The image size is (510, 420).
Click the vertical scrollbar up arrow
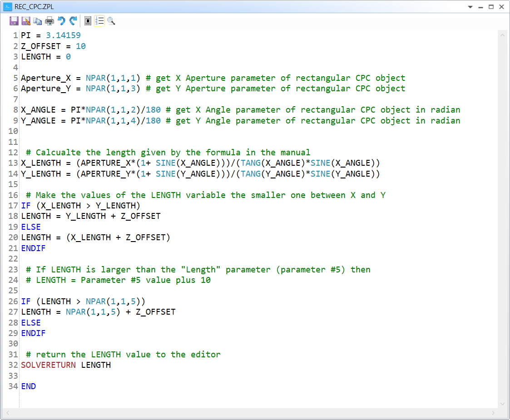coord(503,35)
